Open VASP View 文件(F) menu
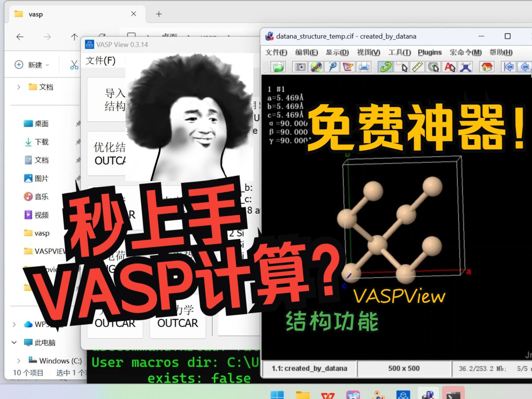Viewport: 532px width, 399px height. pos(100,61)
